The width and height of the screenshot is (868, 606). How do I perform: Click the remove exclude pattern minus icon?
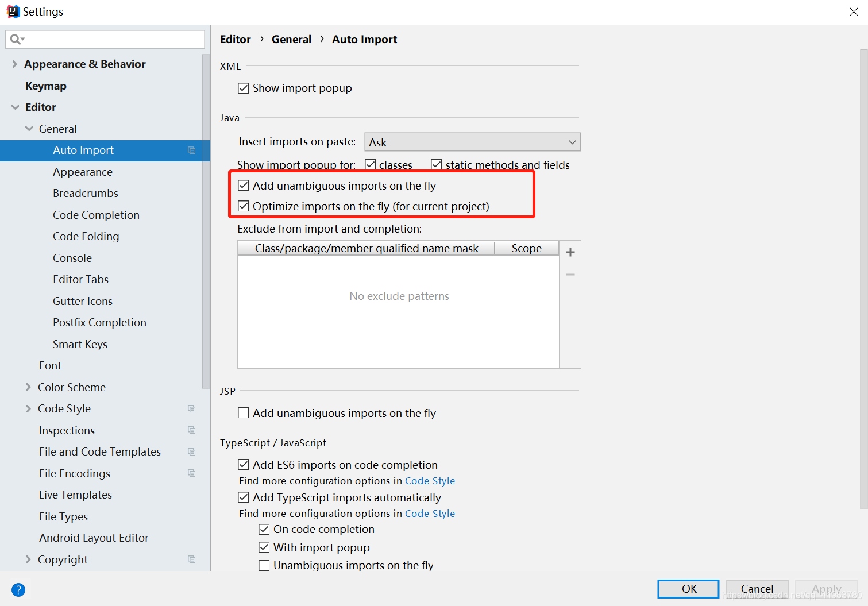tap(570, 275)
